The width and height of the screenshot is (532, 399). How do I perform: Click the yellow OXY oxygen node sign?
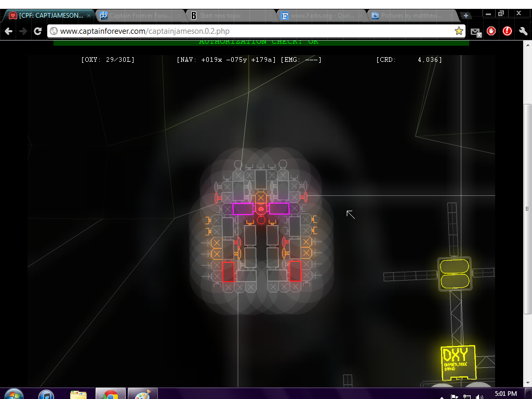[x=458, y=362]
